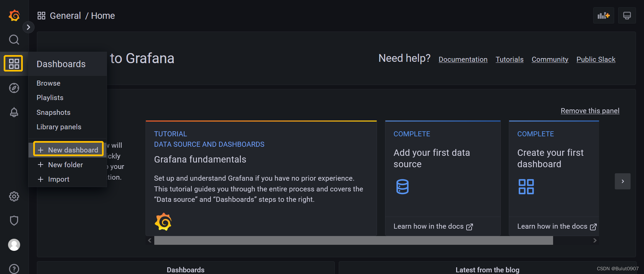Click Remove this panel link
Screen dimensions: 644x274
pyautogui.click(x=590, y=111)
